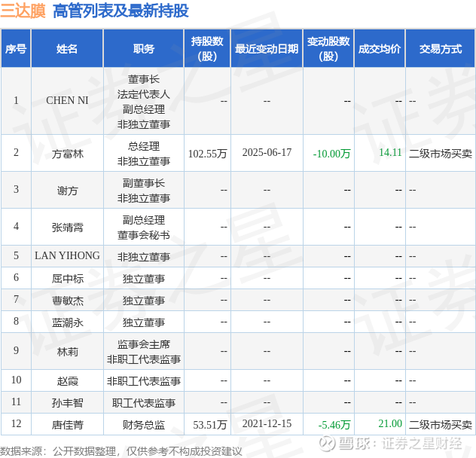Click row number 11
The width and height of the screenshot is (476, 458).
pos(16,402)
